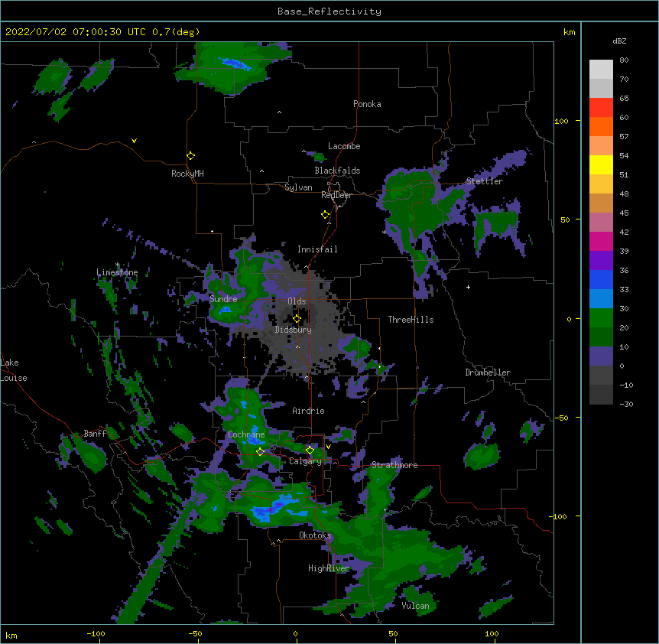659x644 pixels.
Task: Click the Sundre city label
Action: (223, 299)
